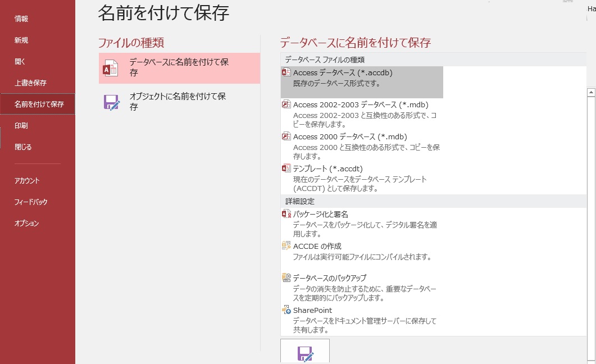596x364 pixels.
Task: Click description ファイルは実行可能ファイルにコンパイルされます。
Action: [x=363, y=257]
